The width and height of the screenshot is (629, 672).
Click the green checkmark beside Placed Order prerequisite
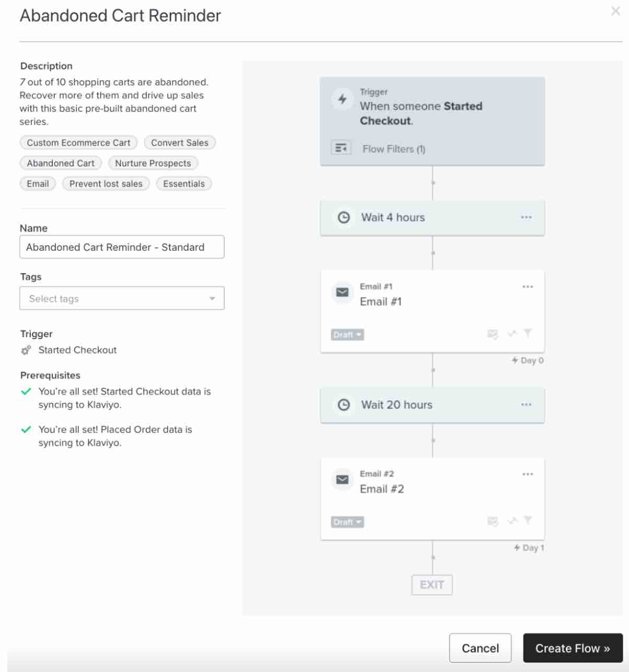(26, 429)
